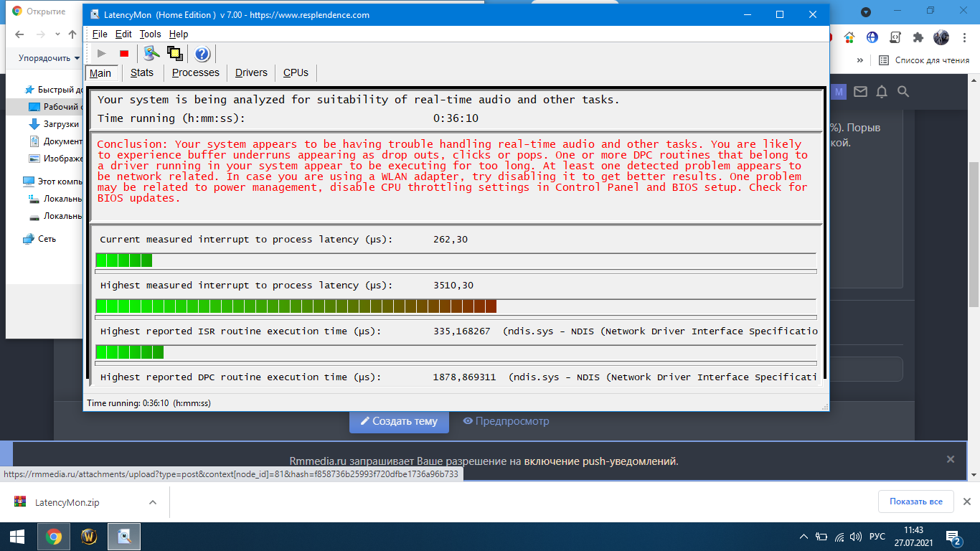Select Рабочий стол in the file dialog sidebar

tap(55, 107)
